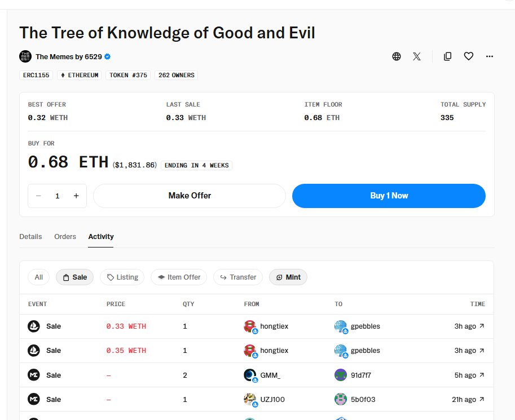The image size is (515, 420).
Task: Switch to the Orders tab
Action: click(65, 236)
